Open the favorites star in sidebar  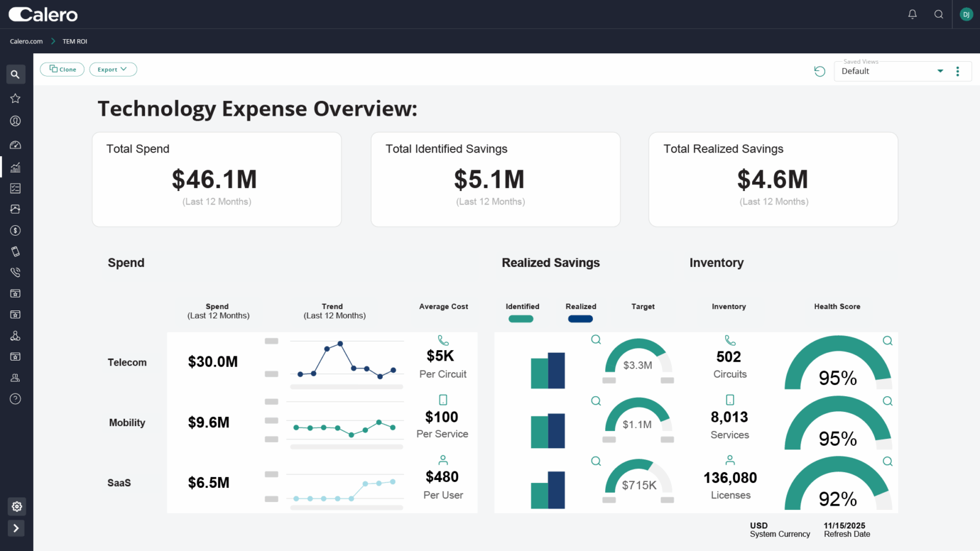pos(15,99)
